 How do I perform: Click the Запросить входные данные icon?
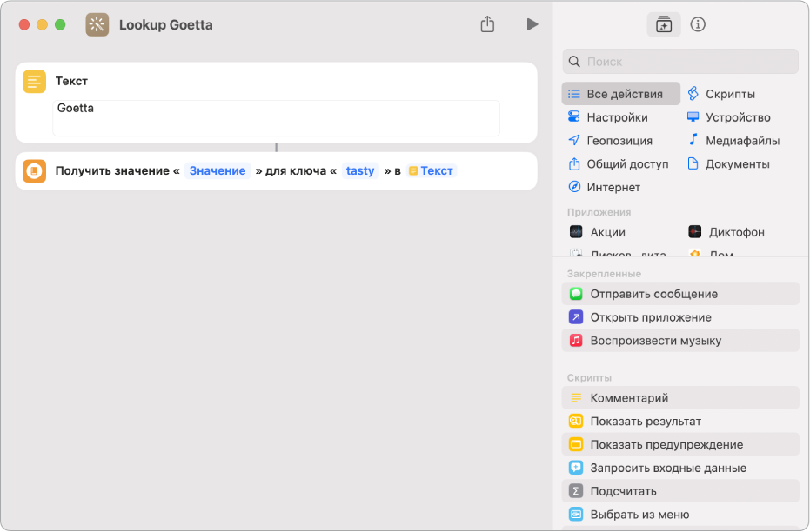[576, 468]
